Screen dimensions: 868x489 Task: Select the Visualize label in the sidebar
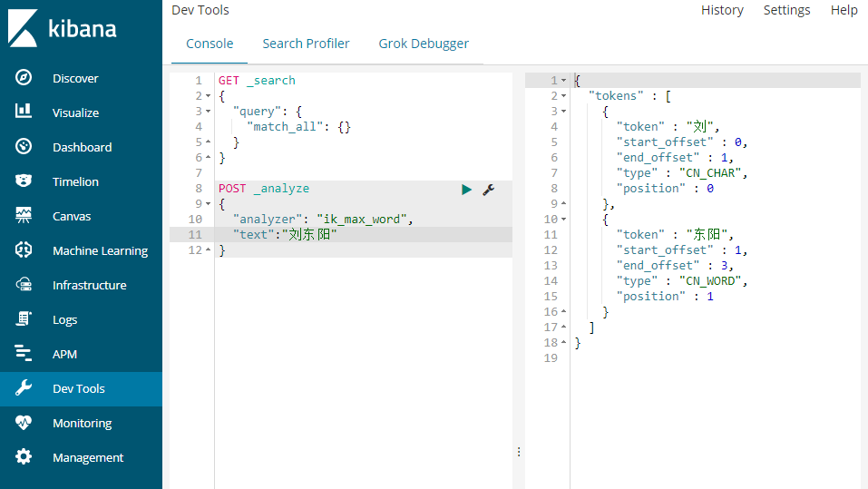click(x=76, y=112)
